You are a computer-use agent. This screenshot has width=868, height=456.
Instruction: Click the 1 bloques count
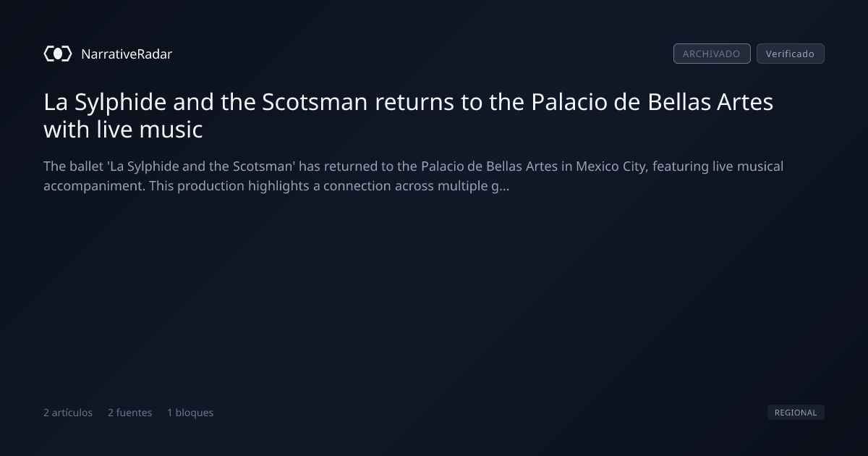[190, 413]
